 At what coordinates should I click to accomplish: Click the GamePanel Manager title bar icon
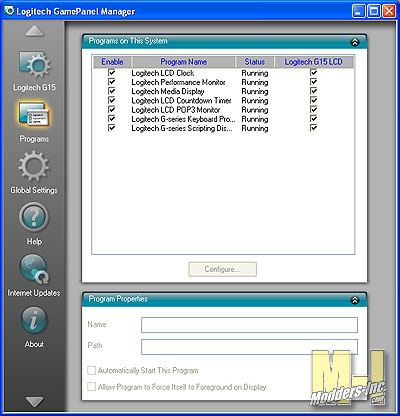click(9, 10)
